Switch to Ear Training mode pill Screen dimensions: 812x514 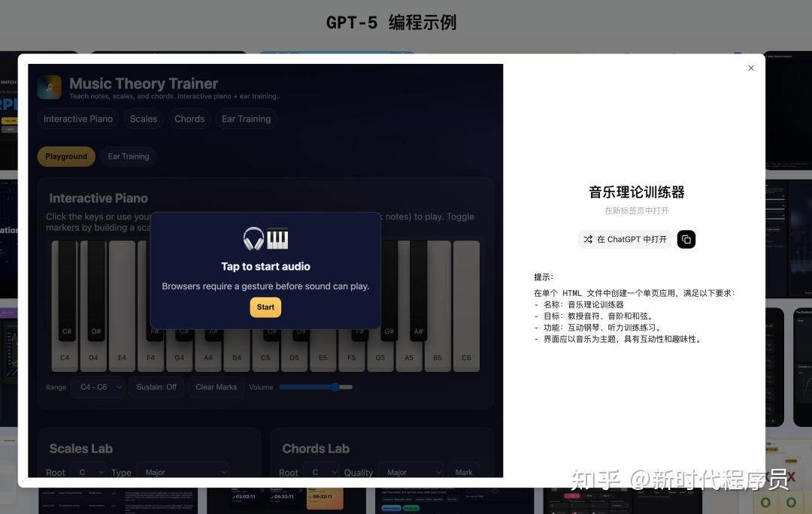(129, 156)
